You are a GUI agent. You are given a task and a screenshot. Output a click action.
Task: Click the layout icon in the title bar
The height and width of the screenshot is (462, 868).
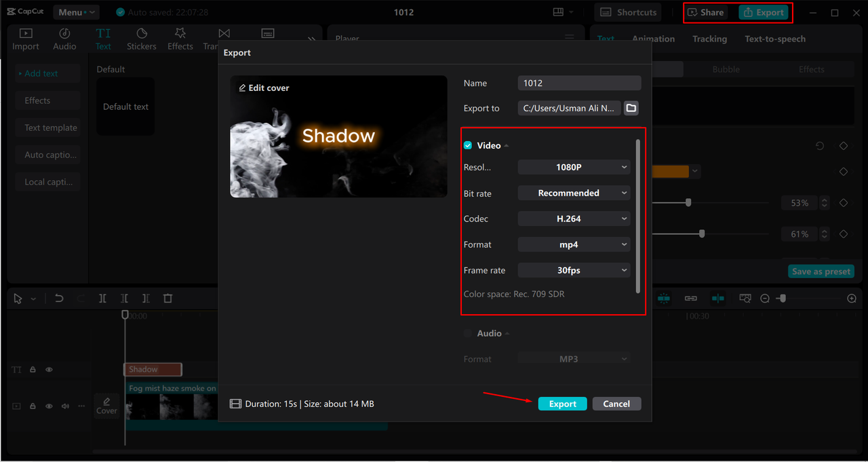[558, 12]
